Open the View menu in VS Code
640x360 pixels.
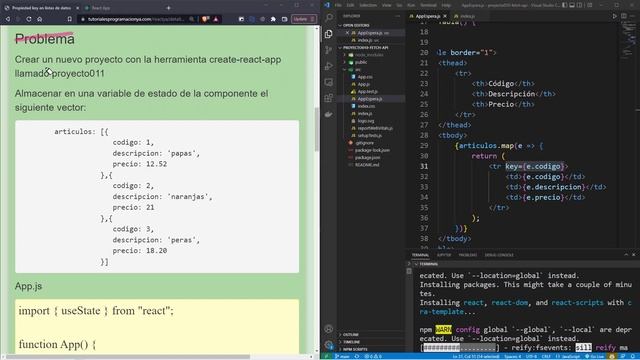tap(387, 5)
